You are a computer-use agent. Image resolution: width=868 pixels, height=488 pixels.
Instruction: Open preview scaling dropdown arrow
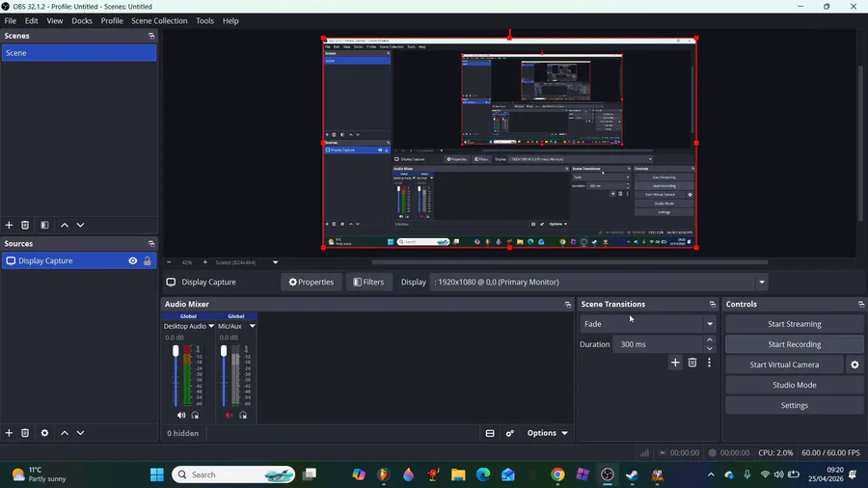pos(275,262)
